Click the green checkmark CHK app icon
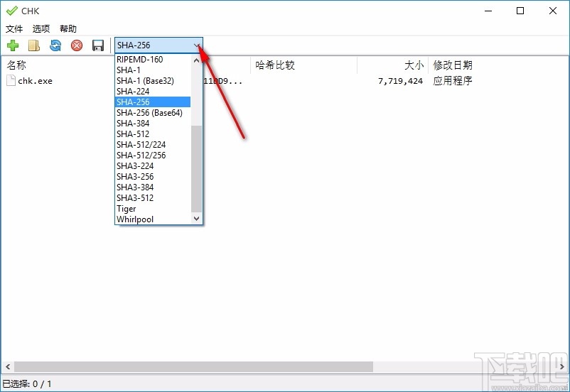The width and height of the screenshot is (570, 392). pyautogui.click(x=11, y=11)
